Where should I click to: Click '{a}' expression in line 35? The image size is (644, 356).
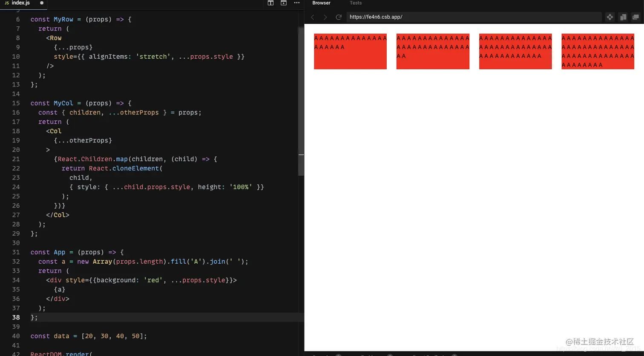(60, 289)
